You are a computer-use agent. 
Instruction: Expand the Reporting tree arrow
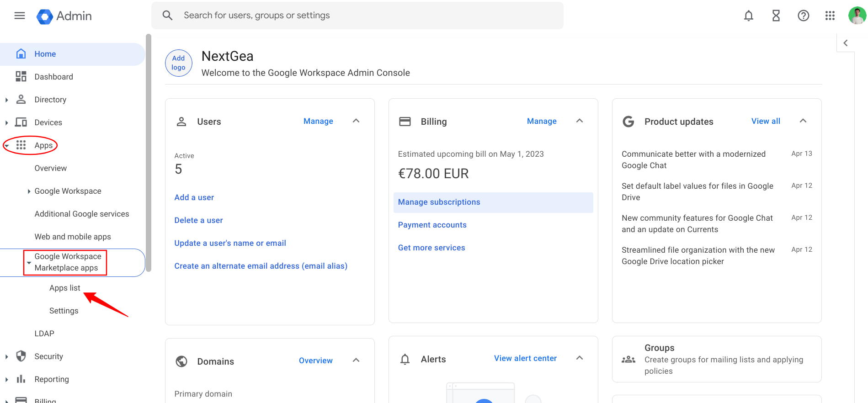pos(6,379)
